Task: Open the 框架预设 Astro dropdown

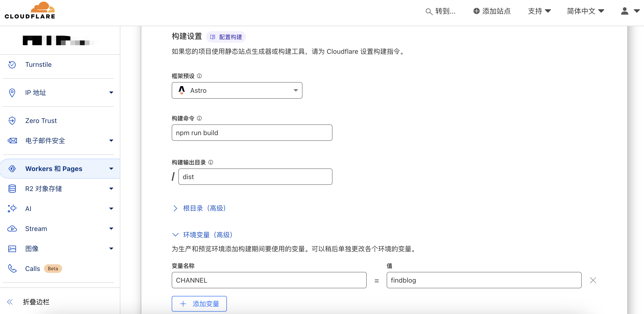Action: tap(237, 90)
